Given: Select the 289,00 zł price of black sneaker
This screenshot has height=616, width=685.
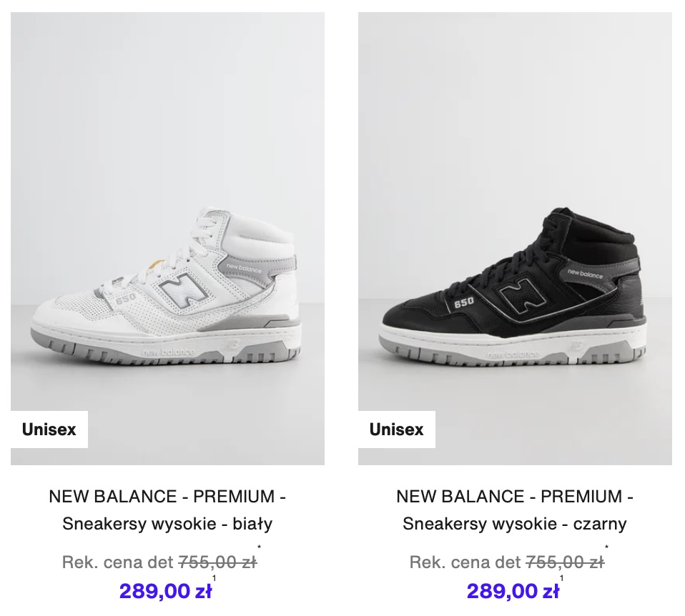Looking at the screenshot, I should pyautogui.click(x=513, y=591).
